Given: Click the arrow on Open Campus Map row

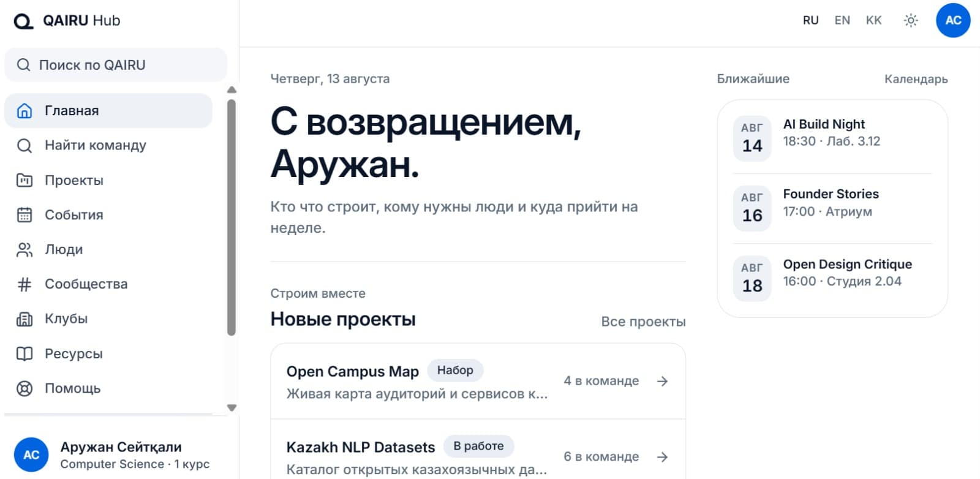Looking at the screenshot, I should [x=662, y=382].
